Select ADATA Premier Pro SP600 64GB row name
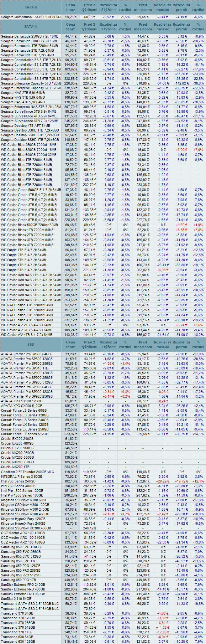206x644 pixels. point(26,354)
